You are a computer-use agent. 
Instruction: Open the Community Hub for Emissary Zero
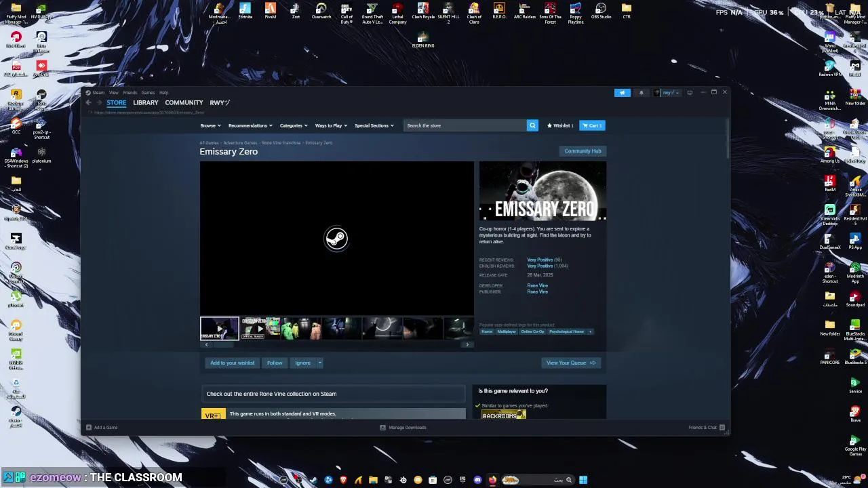(x=583, y=151)
